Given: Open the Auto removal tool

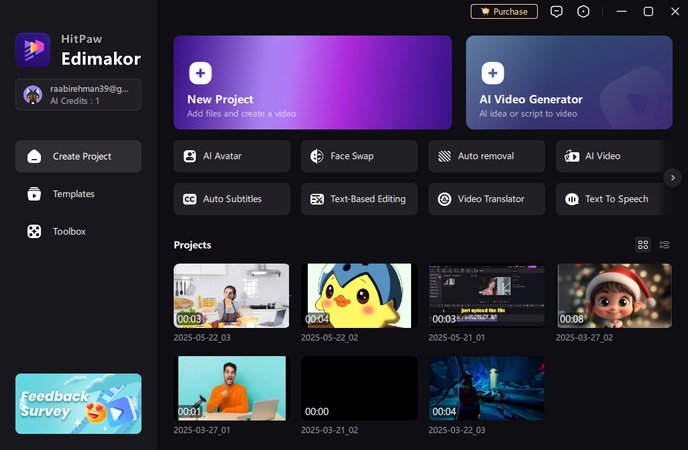Looking at the screenshot, I should [486, 156].
